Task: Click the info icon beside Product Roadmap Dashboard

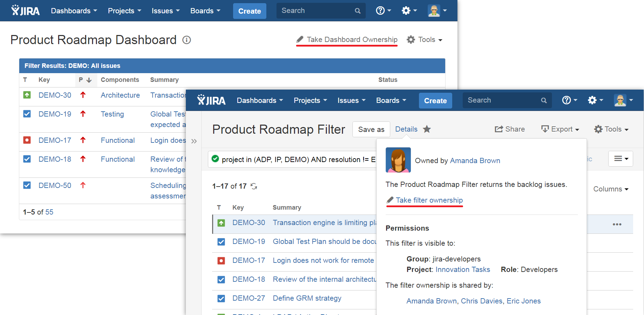Action: pyautogui.click(x=187, y=40)
